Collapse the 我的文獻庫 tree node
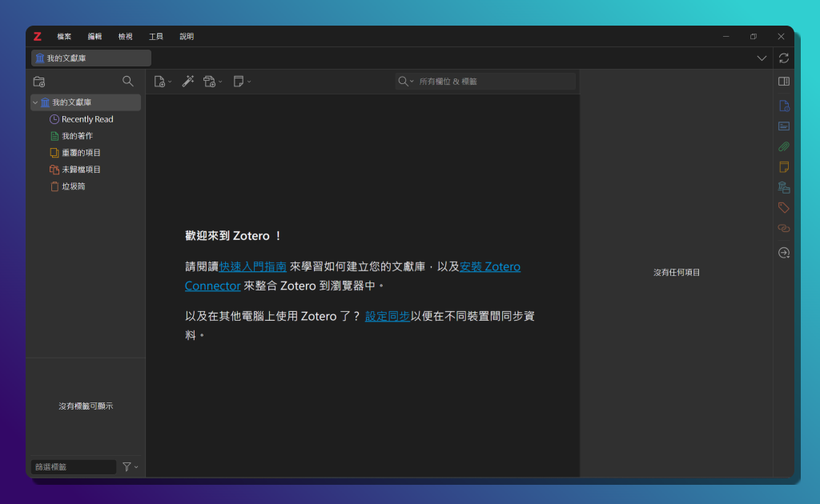Screen dimensions: 820x504 [35, 102]
